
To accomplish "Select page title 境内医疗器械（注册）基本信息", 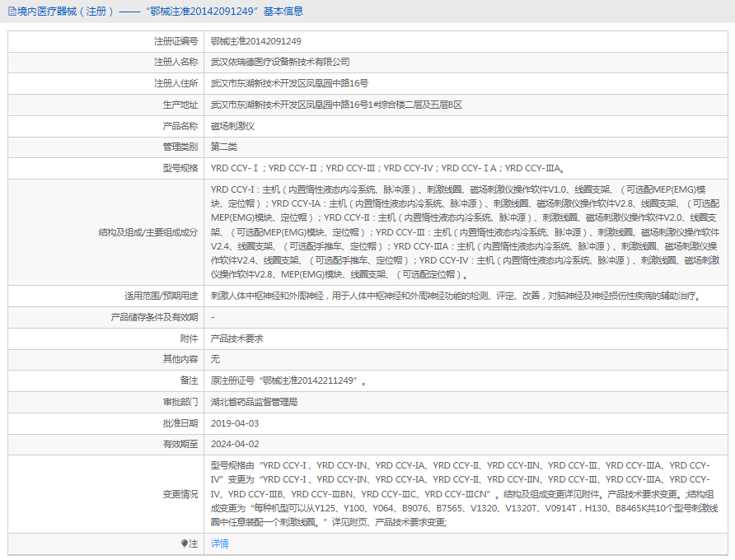I will (x=160, y=12).
